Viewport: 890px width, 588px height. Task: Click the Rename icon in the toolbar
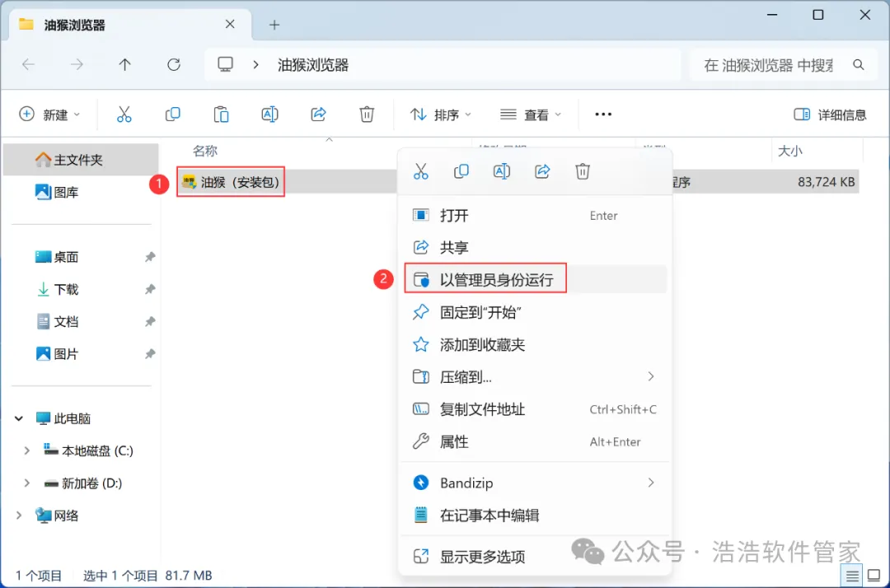click(269, 114)
